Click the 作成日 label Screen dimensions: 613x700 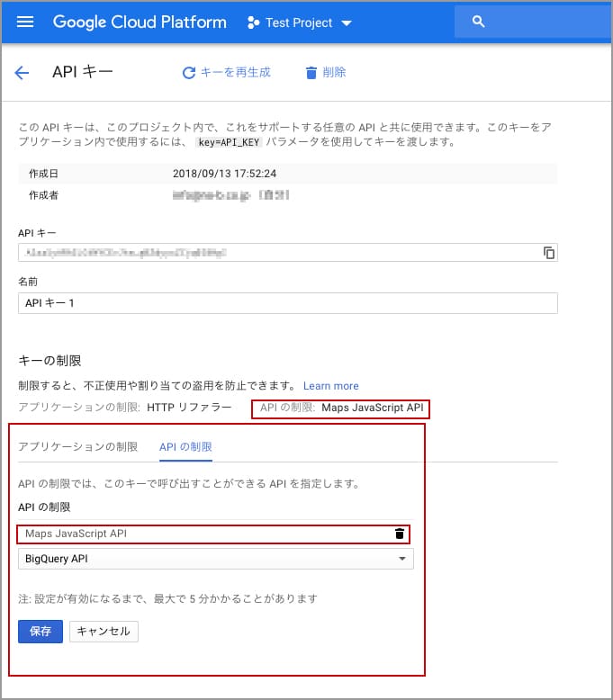pos(43,174)
